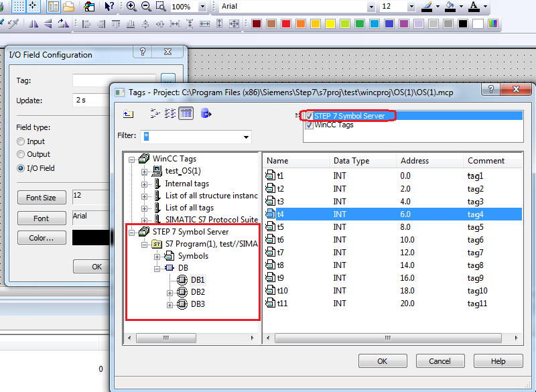Collapse the STEP 7 Symbol Server tree node
The height and width of the screenshot is (392, 536).
(x=131, y=233)
